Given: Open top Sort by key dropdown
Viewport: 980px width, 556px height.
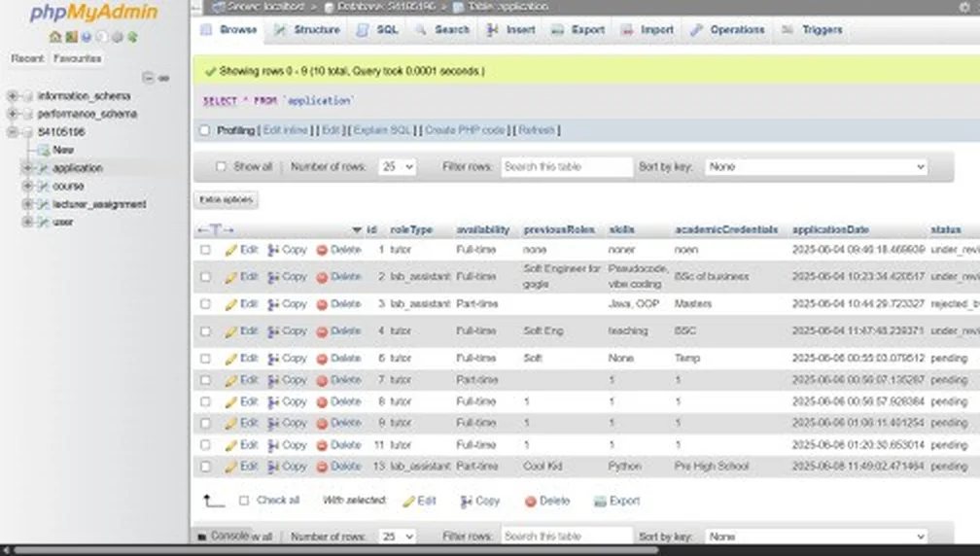Looking at the screenshot, I should [817, 167].
